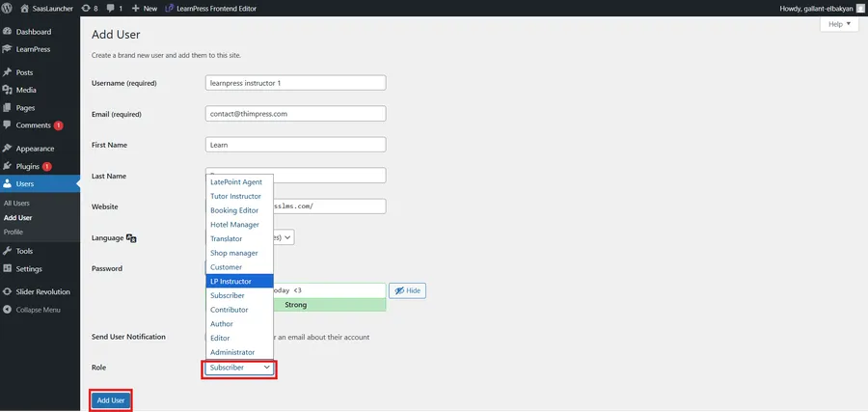
Task: Click the Posts pin icon
Action: [7, 72]
